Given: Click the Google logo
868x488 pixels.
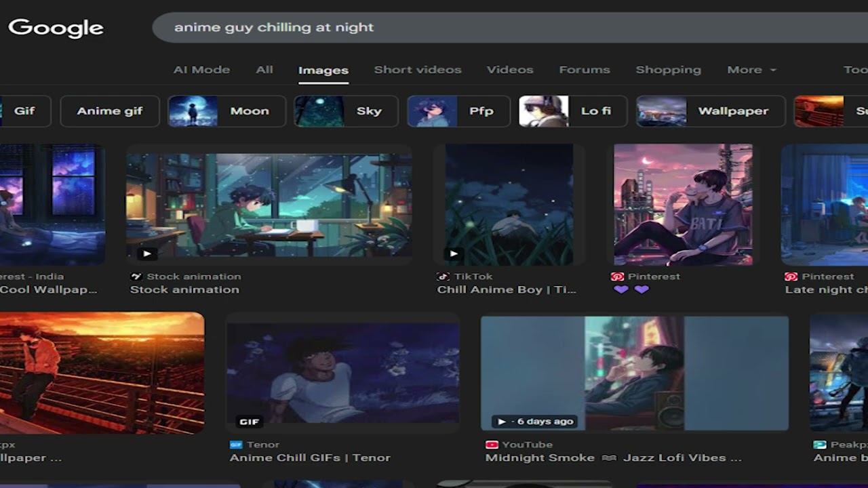Looking at the screenshot, I should [x=56, y=28].
